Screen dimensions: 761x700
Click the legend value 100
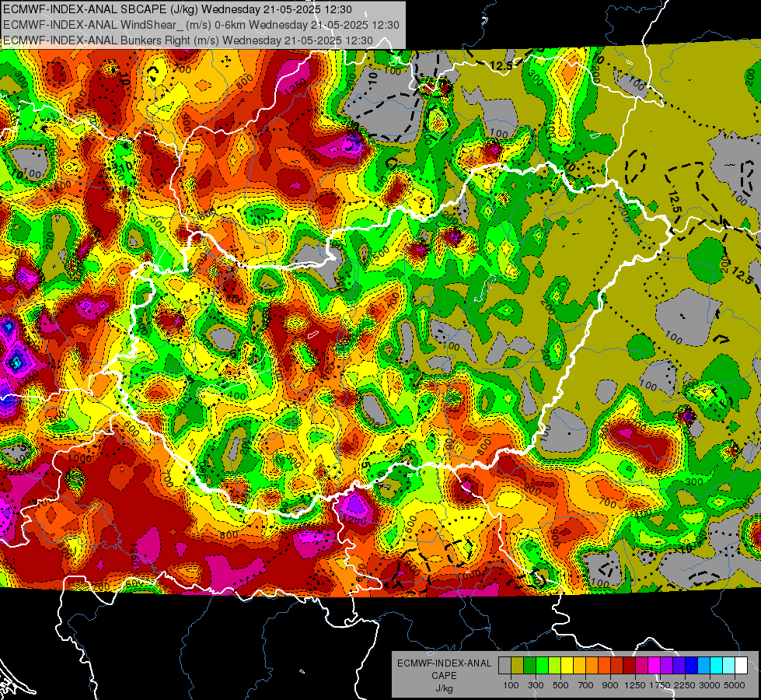click(511, 685)
